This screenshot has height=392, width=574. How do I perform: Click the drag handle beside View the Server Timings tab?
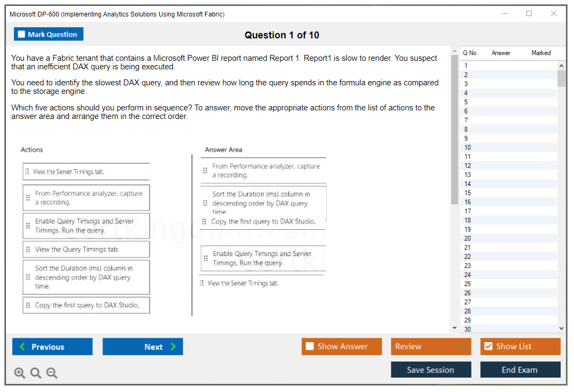tap(28, 171)
